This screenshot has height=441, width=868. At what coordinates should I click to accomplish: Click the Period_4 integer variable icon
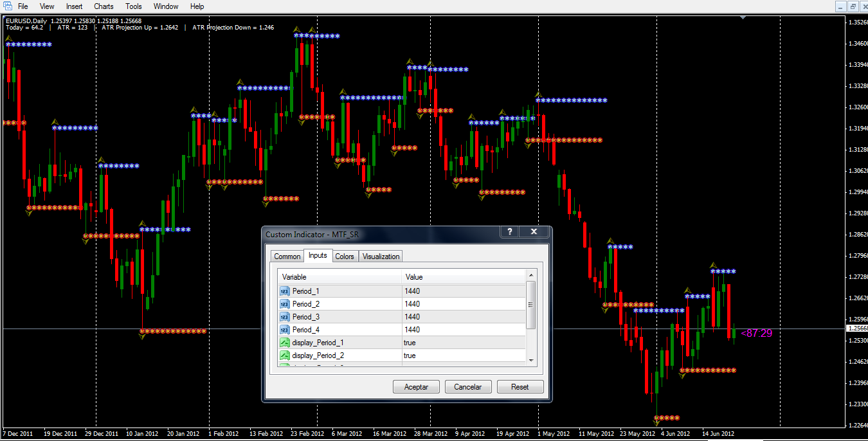coord(285,330)
